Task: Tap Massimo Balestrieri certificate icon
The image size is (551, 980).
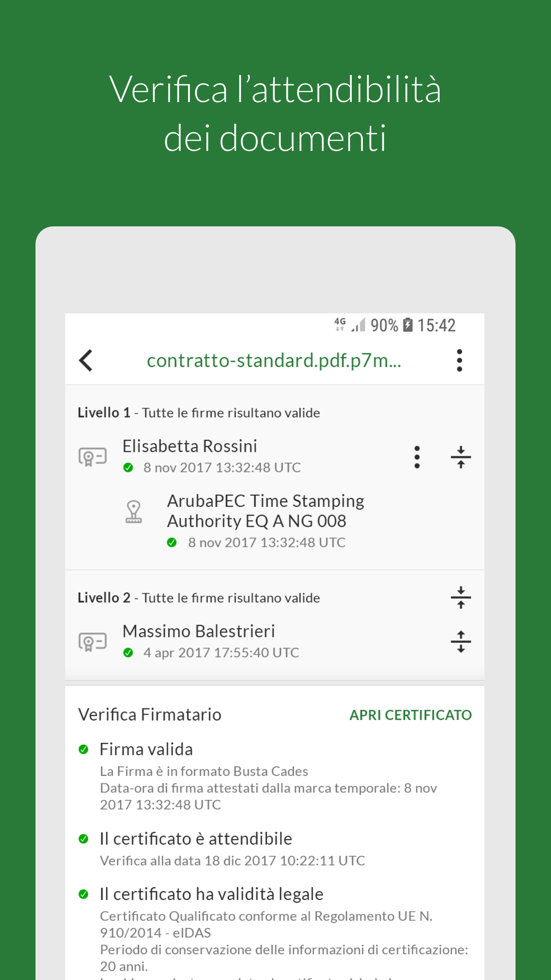Action: pyautogui.click(x=93, y=642)
